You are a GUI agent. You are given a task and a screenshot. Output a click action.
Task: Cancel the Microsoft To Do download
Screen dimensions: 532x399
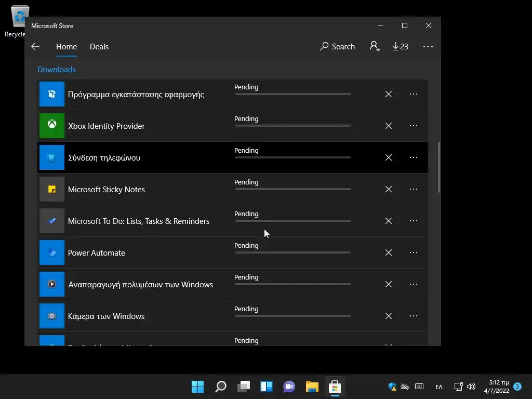[389, 221]
